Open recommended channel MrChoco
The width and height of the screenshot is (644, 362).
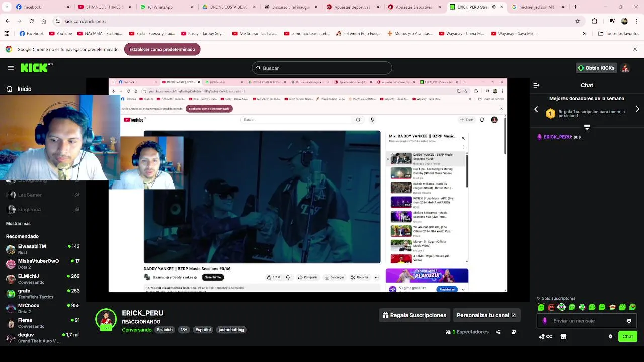click(43, 308)
